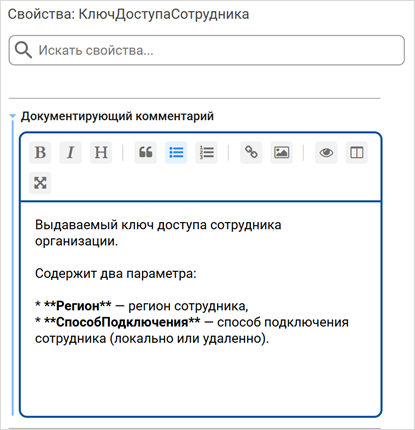Place cursor in 'Выдаваемый ключ доступа сотрудника' line
This screenshot has height=430, width=415.
pos(158,225)
